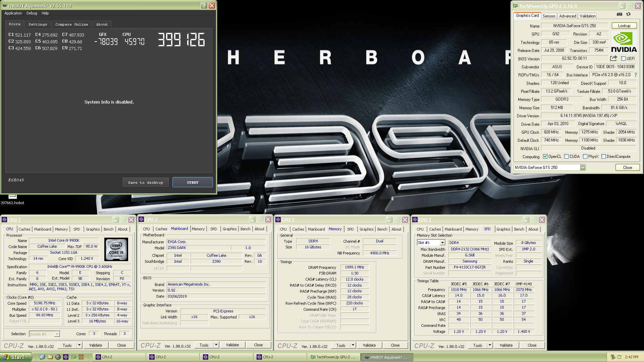644x362 pixels.
Task: Click the Z390 DARK model field
Action: pyautogui.click(x=198, y=248)
